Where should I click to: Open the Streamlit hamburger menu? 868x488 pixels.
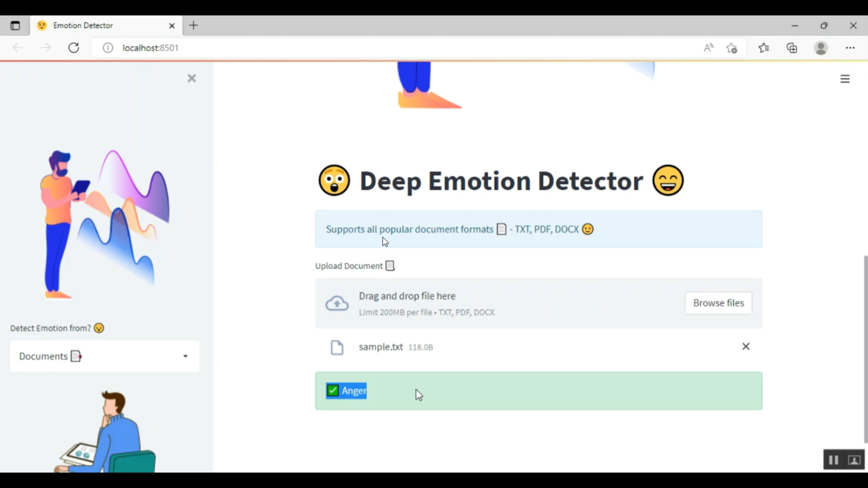[x=844, y=79]
